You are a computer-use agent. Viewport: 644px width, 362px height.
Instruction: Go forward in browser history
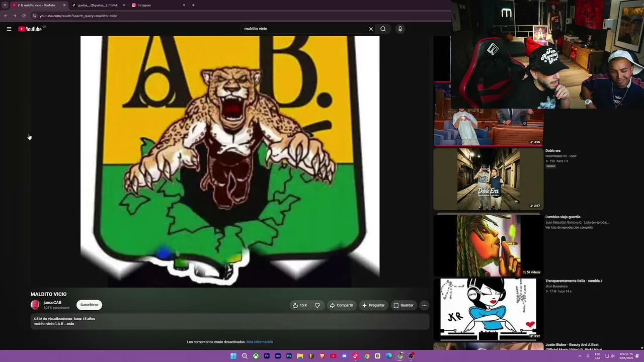15,16
